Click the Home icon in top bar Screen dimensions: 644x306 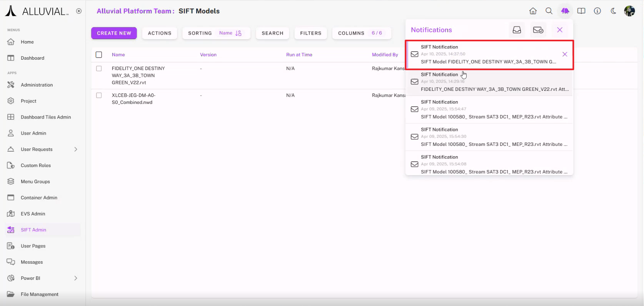[x=533, y=11]
